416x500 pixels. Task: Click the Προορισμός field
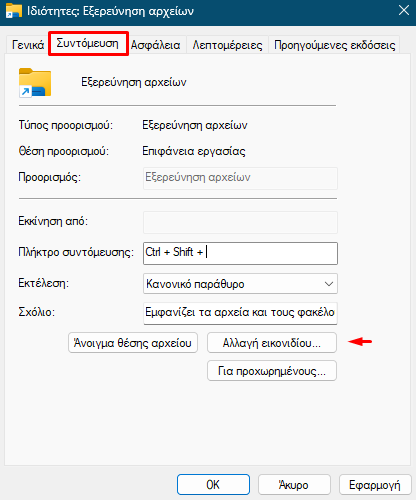[240, 178]
